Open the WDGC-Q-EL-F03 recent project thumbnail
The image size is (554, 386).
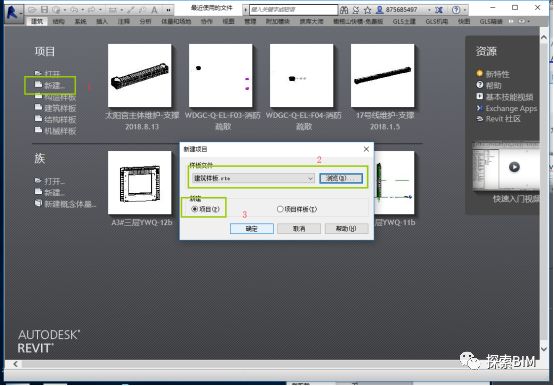(x=221, y=76)
